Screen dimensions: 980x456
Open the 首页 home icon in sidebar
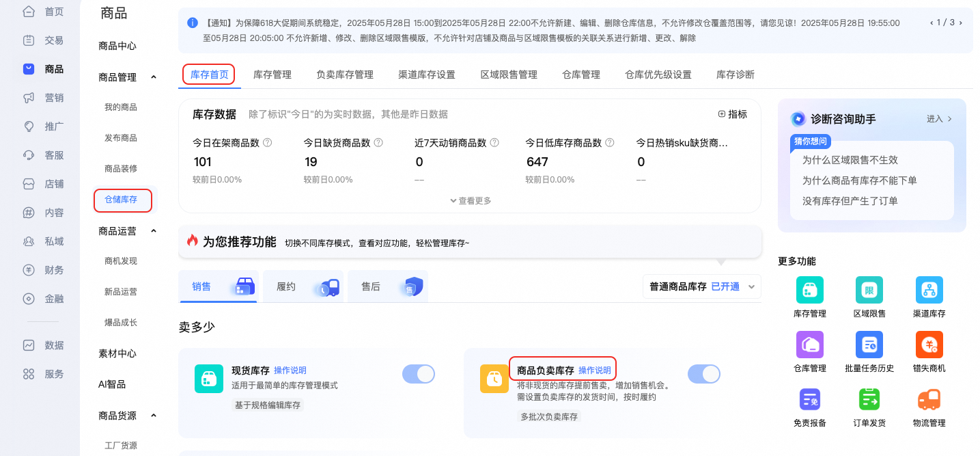[x=29, y=12]
